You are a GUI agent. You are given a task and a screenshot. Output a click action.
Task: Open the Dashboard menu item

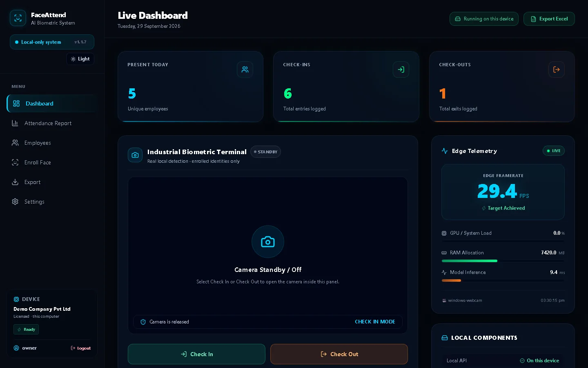[x=52, y=103]
